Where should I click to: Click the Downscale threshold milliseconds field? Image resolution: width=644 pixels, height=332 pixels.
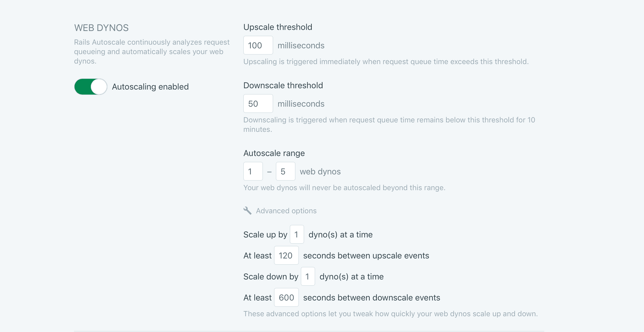tap(258, 104)
